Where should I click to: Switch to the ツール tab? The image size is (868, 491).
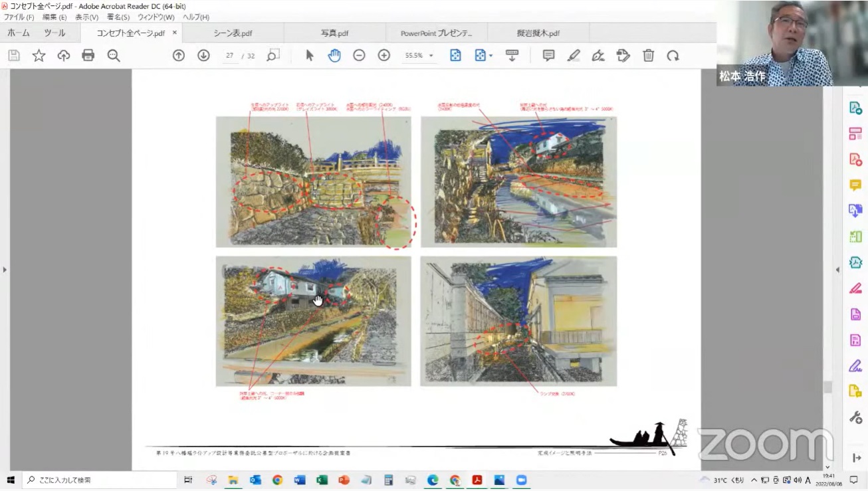coord(55,33)
